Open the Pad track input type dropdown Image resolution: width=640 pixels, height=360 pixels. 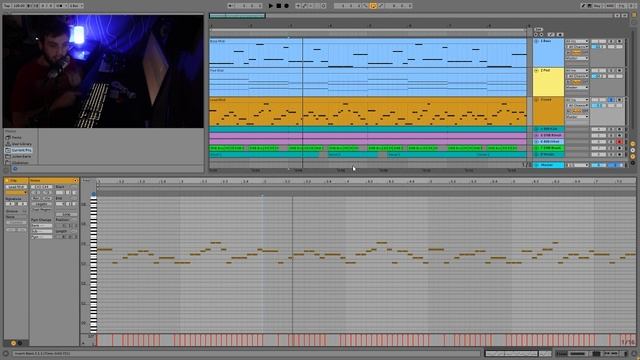tap(577, 71)
